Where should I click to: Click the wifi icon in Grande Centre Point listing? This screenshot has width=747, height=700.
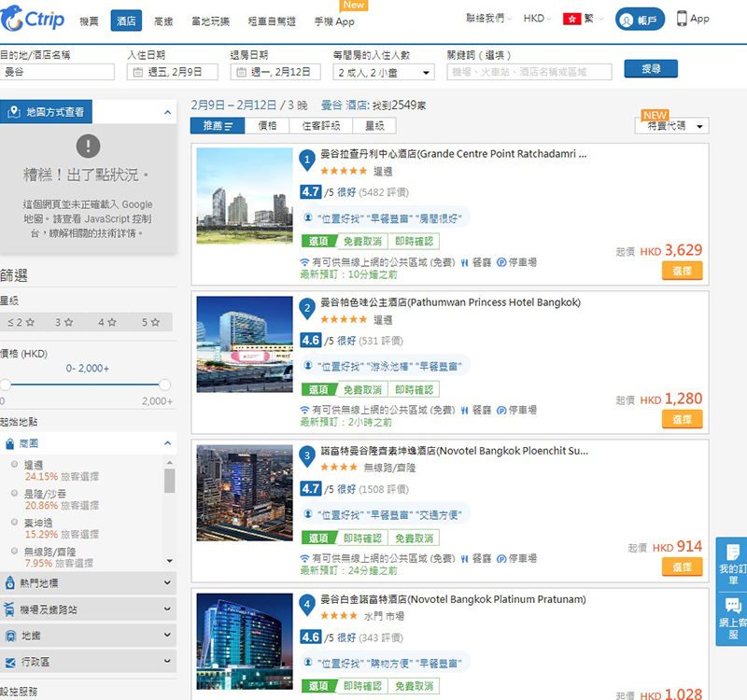(305, 262)
